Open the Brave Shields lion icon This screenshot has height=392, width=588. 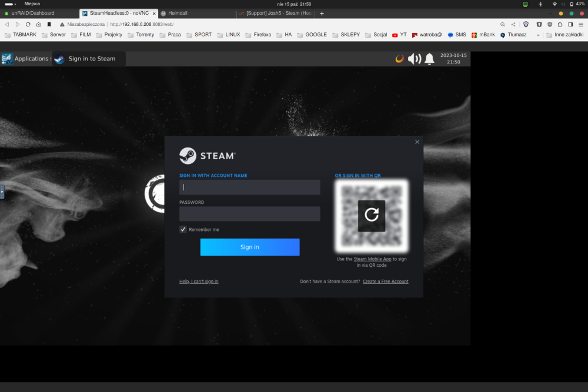pyautogui.click(x=526, y=24)
